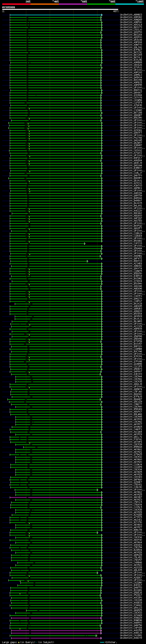The width and height of the screenshot is (146, 644).
Task: Click hit label UniRef100_B3TLM6
Action: click(131, 60)
